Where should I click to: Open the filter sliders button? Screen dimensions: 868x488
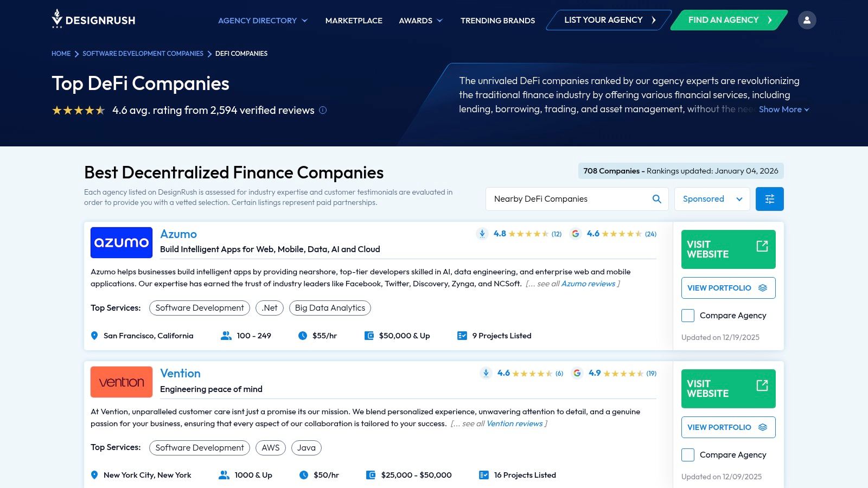pyautogui.click(x=769, y=199)
